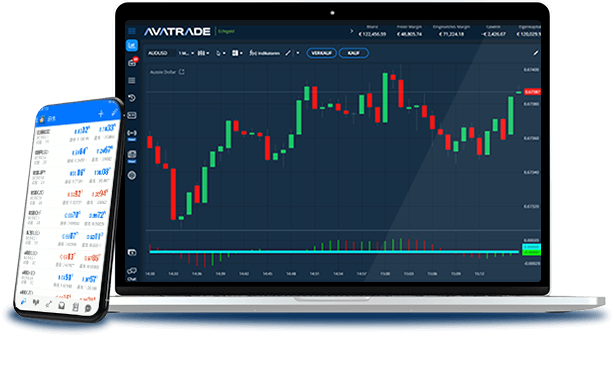
Task: Open the hamburger menu beside AvaTrade logo
Action: click(132, 31)
